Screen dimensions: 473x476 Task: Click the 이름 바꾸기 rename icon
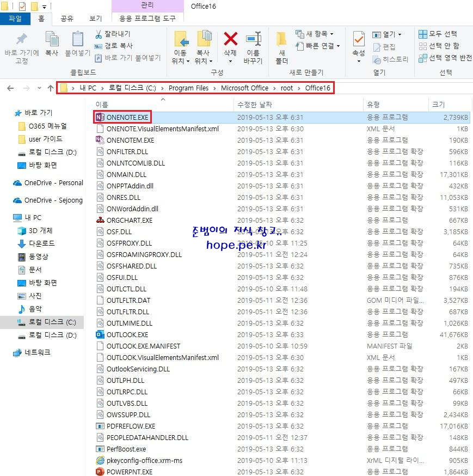point(253,39)
